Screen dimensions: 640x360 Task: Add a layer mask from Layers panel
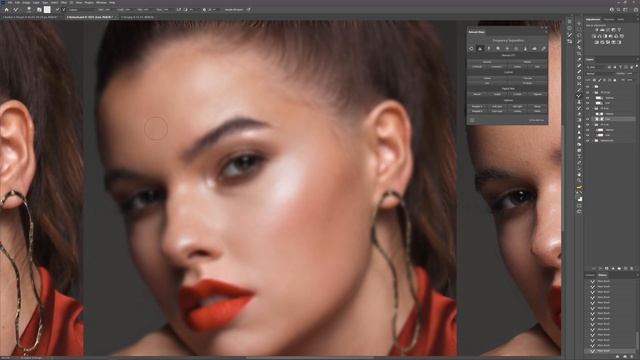607,268
